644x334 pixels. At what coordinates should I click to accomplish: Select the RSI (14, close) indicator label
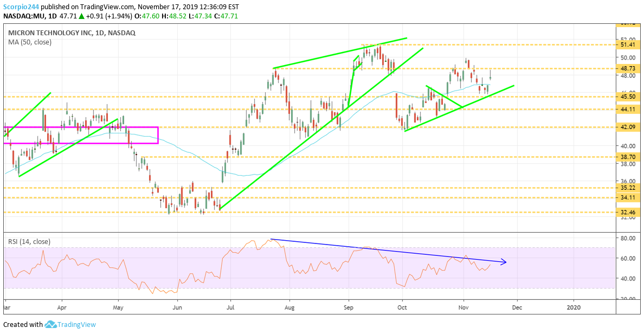pyautogui.click(x=30, y=242)
